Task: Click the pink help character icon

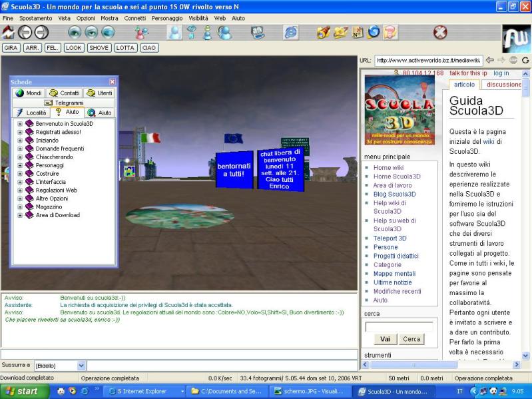Action: 390,32
